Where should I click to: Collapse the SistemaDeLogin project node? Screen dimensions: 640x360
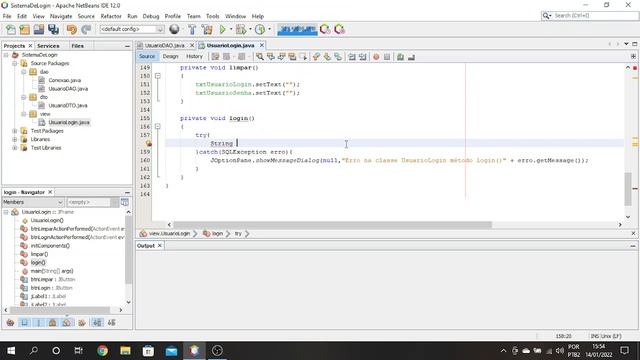[6, 55]
